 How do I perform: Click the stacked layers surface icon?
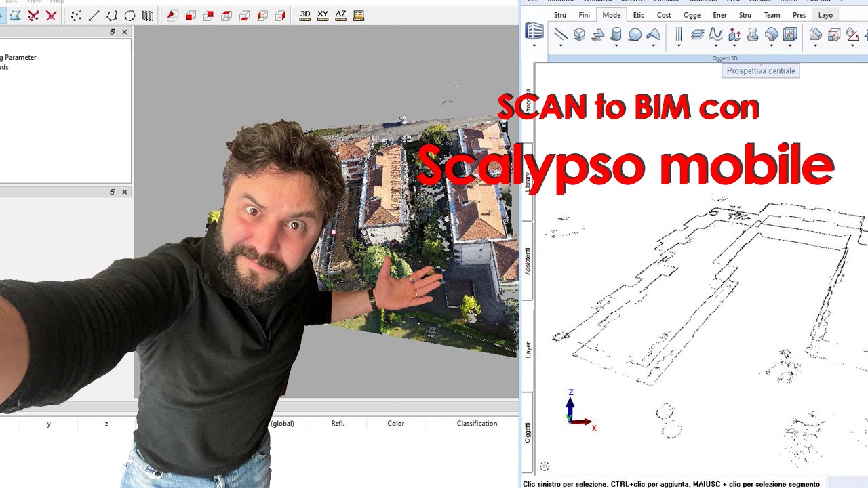click(x=697, y=35)
